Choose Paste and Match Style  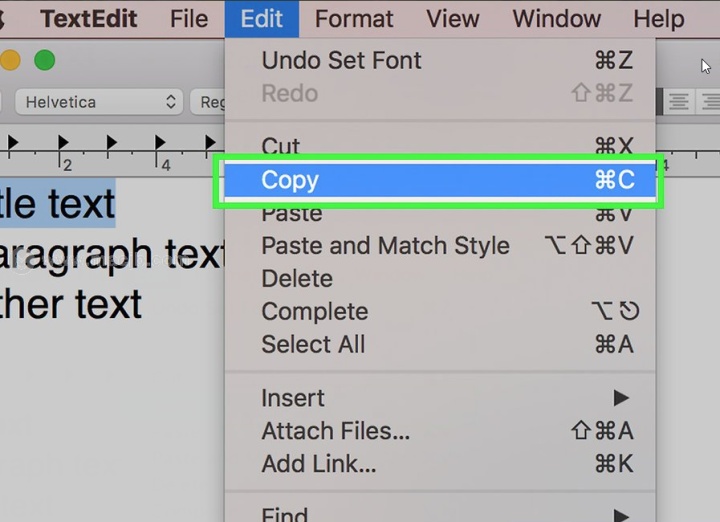440,245
